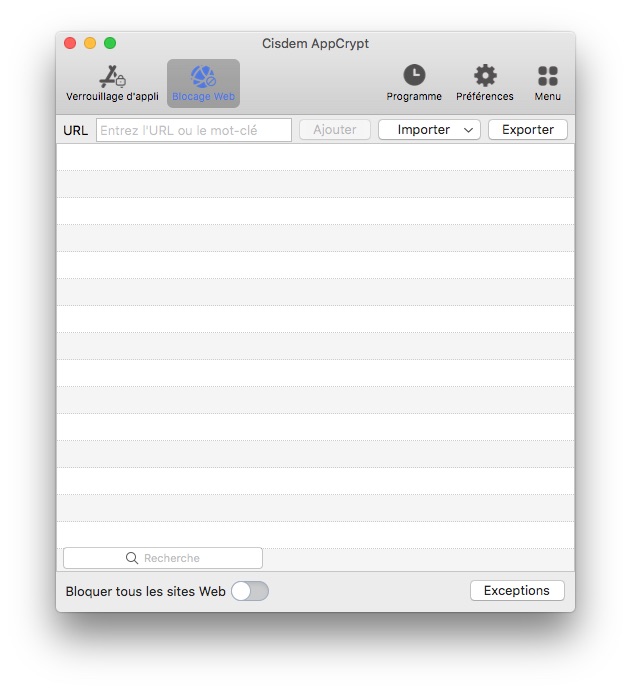The height and width of the screenshot is (692, 631).
Task: Click the Exporter button
Action: [527, 130]
